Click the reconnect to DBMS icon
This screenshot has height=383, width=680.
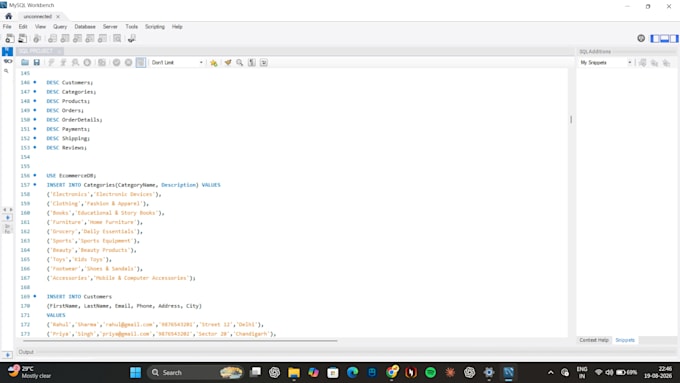pos(132,39)
